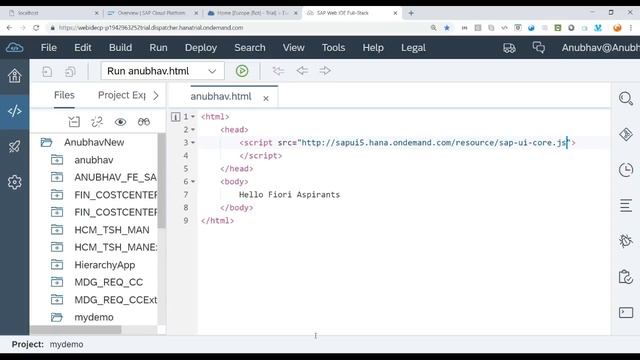
Task: Expand more tabs chevron next to Project Explorer
Action: coord(156,96)
